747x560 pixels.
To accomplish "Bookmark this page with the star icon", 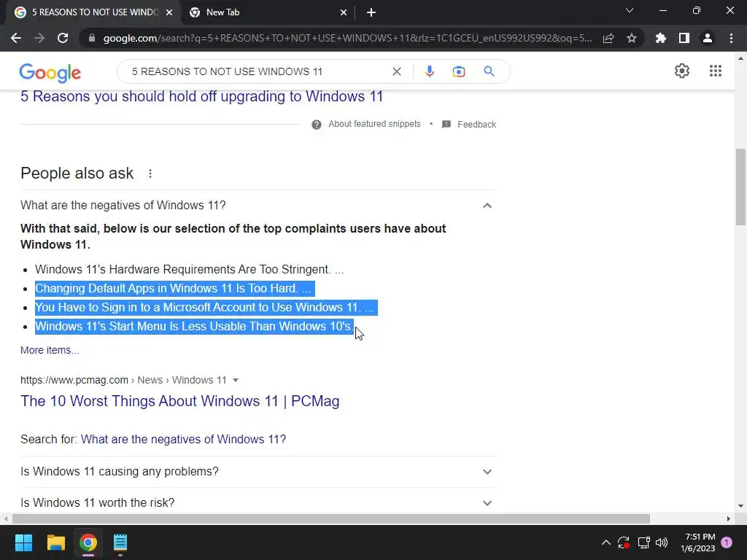I will point(632,38).
